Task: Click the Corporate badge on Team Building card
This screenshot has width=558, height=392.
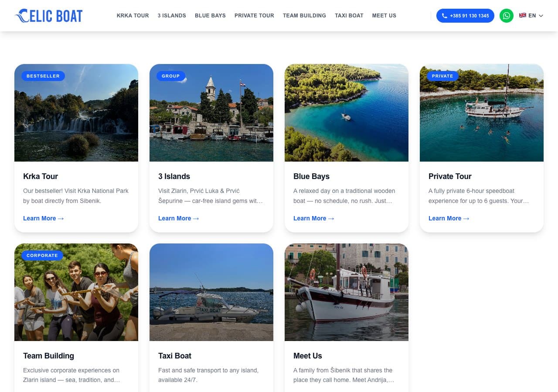Action: (x=42, y=255)
